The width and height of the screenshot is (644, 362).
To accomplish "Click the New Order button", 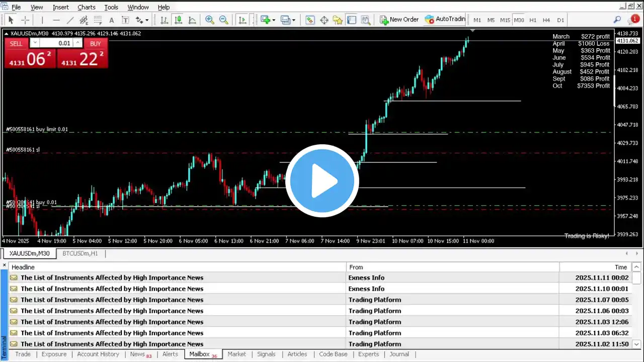I will (x=399, y=20).
